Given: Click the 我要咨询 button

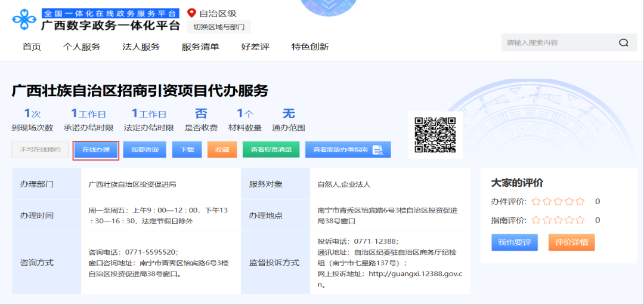Looking at the screenshot, I should click(145, 150).
